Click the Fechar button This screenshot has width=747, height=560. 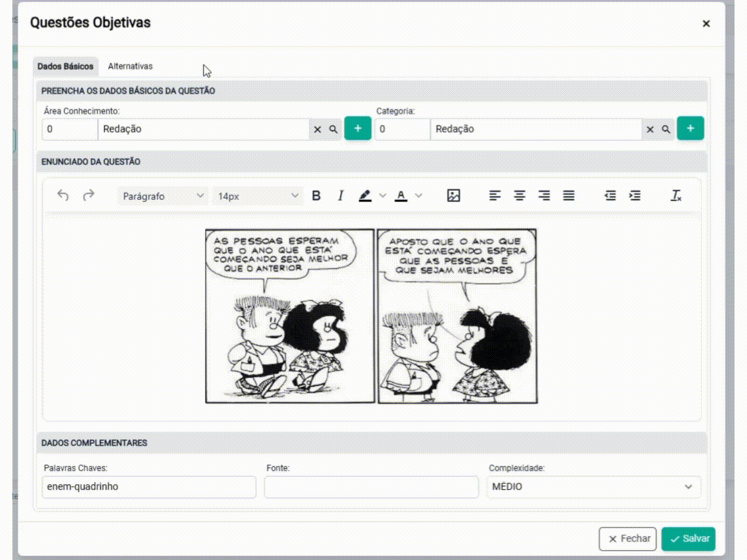pyautogui.click(x=628, y=539)
